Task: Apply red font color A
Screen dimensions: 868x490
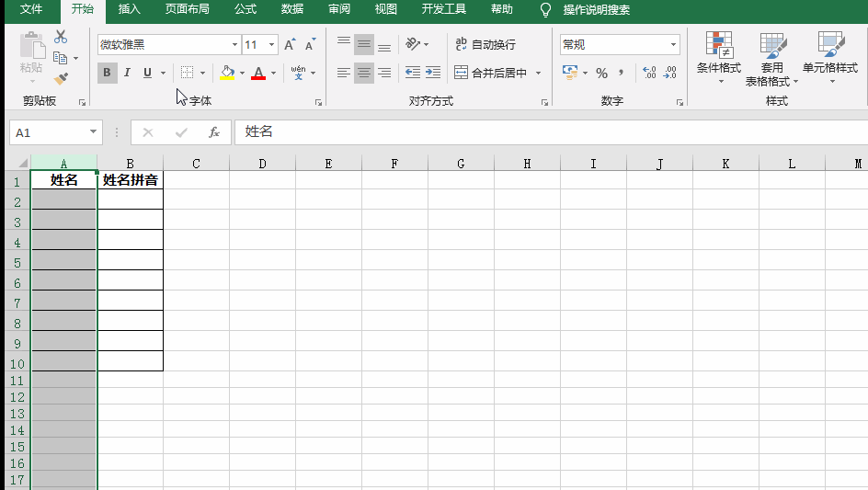Action: click(x=258, y=73)
